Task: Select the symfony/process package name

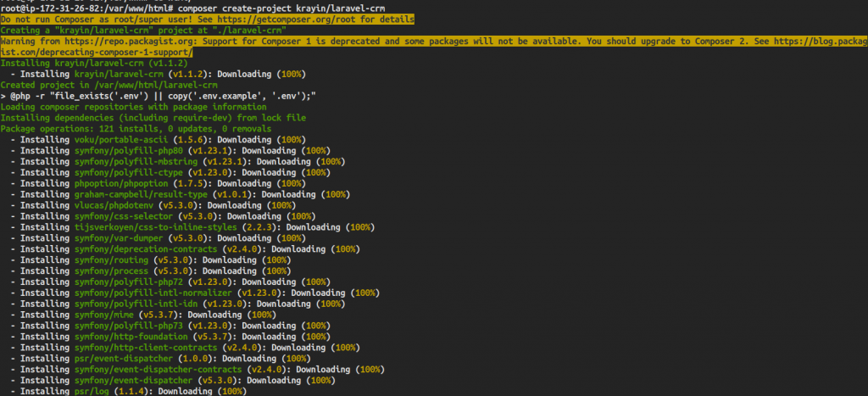Action: pos(111,271)
